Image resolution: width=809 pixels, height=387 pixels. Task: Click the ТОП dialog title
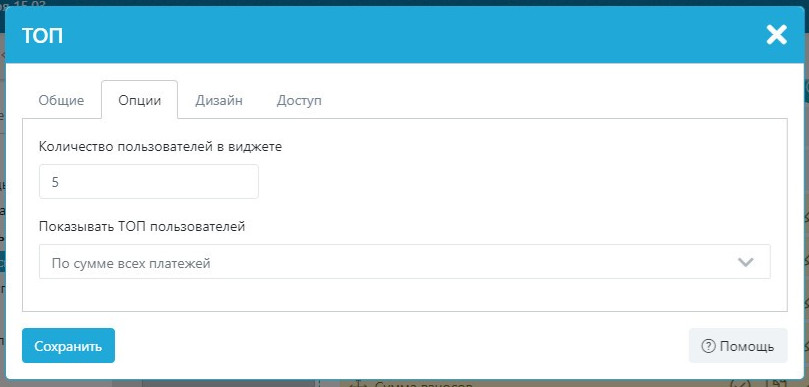[x=42, y=36]
